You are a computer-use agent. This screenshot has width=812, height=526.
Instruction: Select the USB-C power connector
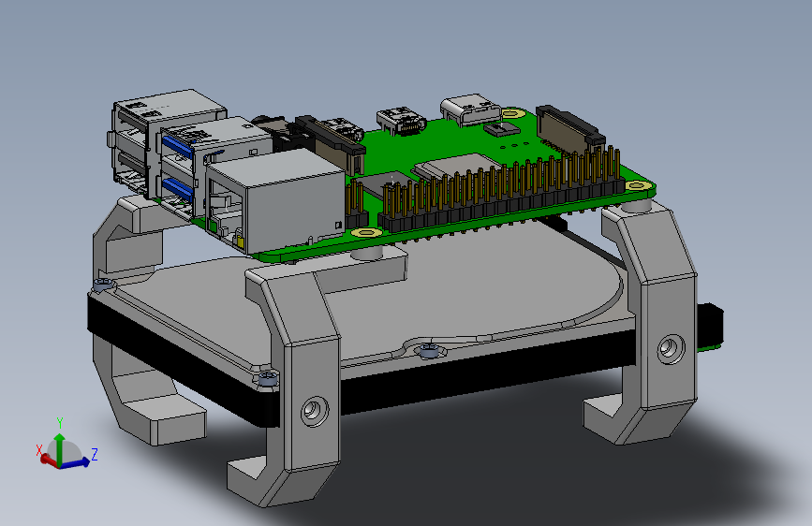[470, 110]
